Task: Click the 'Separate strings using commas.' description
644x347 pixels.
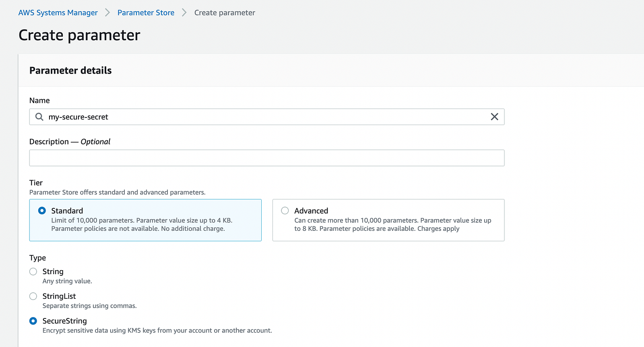Action: click(x=89, y=306)
